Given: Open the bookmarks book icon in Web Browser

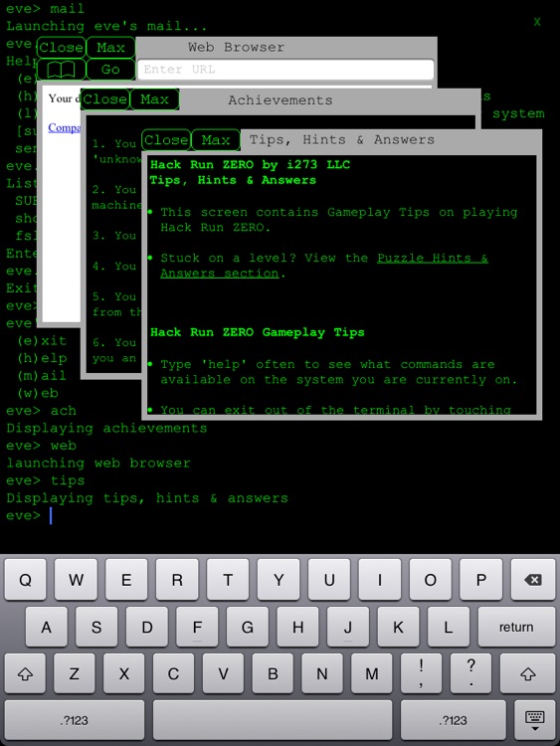Looking at the screenshot, I should 62,70.
